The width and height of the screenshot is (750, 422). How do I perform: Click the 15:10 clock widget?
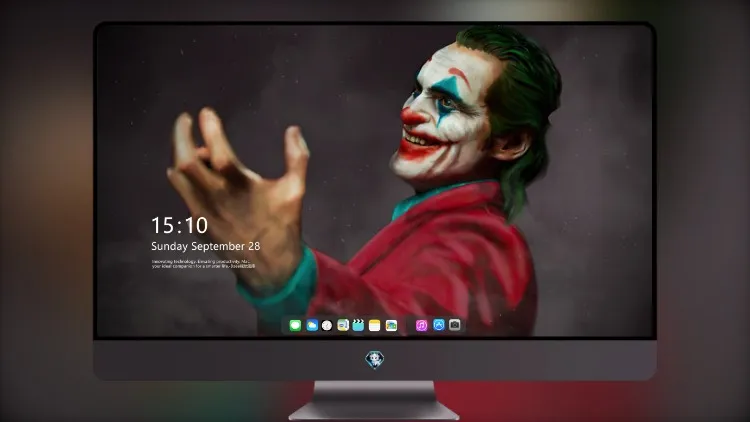[x=180, y=225]
